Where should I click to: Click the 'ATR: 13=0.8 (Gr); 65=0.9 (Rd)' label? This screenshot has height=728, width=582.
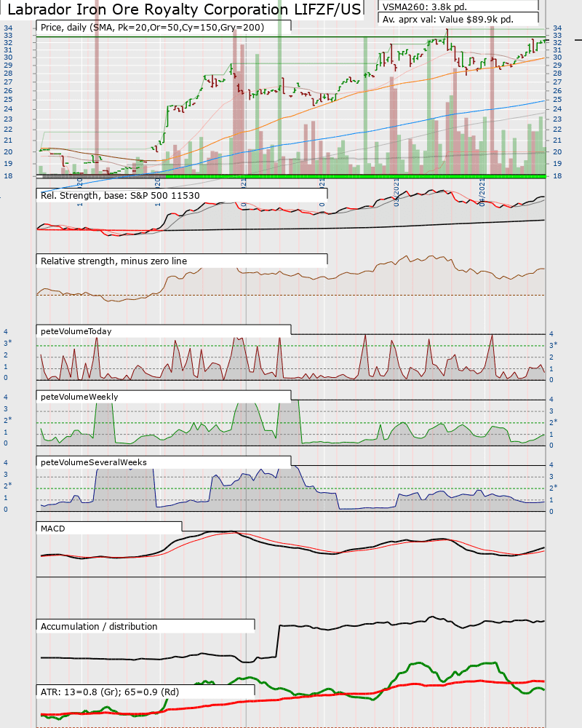(110, 692)
